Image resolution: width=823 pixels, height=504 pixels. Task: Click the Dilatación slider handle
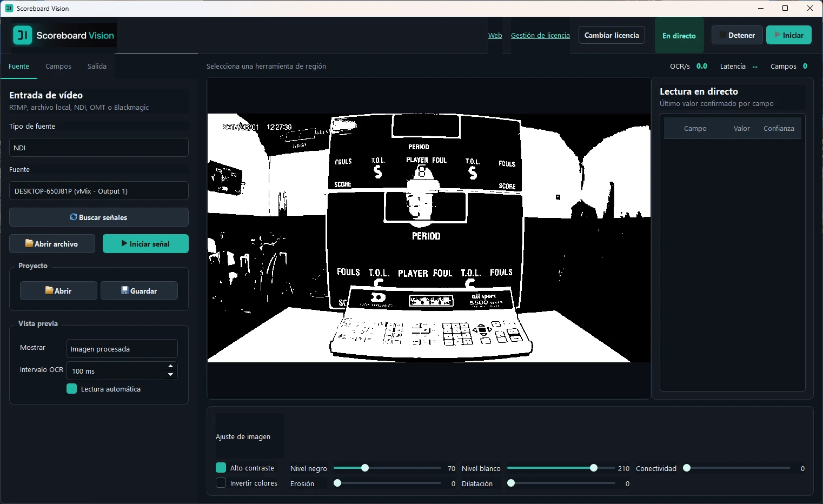pos(511,483)
